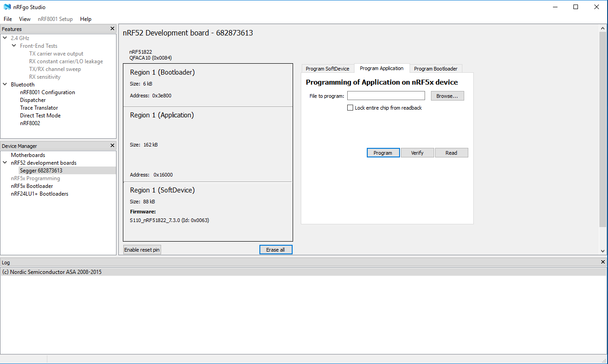
Task: Open the nRF8001 Setup menu
Action: [55, 19]
